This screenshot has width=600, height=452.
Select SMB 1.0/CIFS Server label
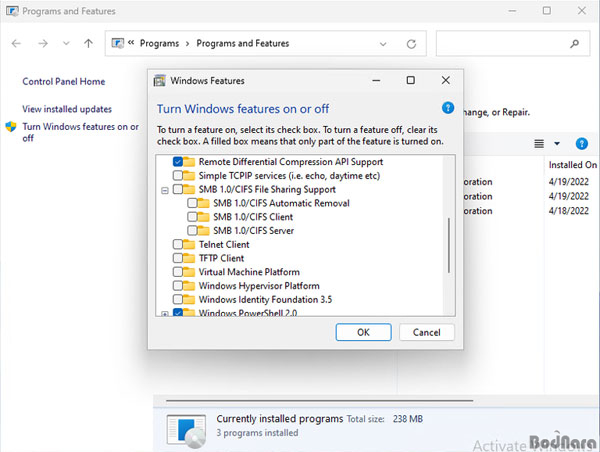tap(253, 231)
